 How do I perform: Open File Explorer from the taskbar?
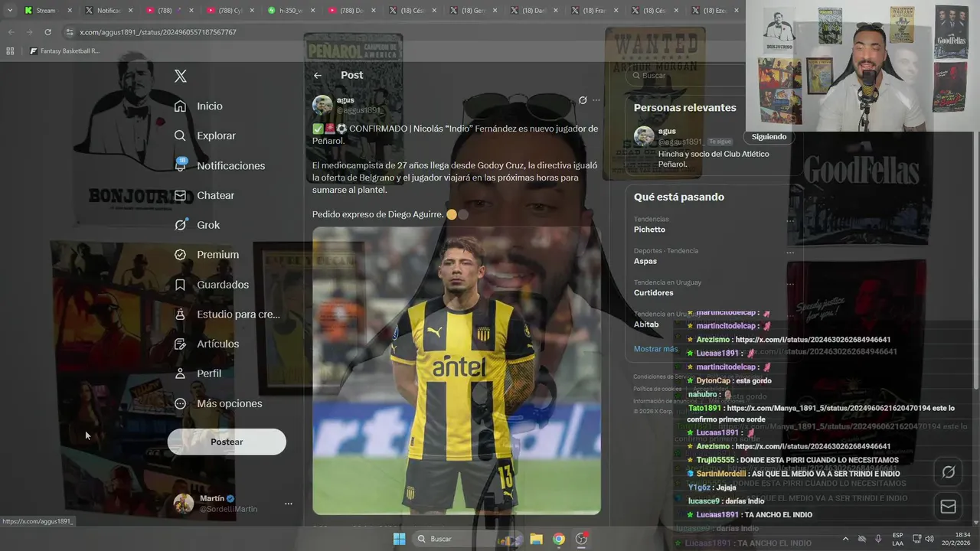click(x=537, y=539)
